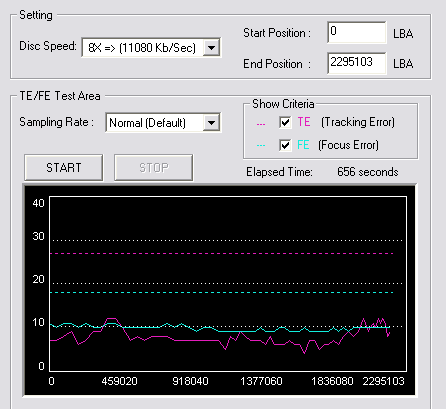Select the Normal (Default) sampling combo box
Viewport: 446px width, 409px height.
pyautogui.click(x=163, y=123)
